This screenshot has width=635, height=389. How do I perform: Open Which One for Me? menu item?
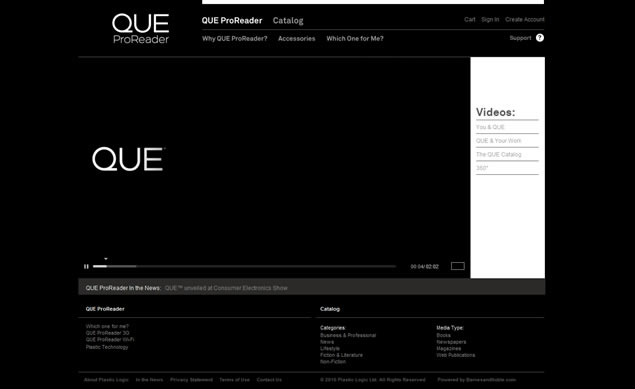[x=355, y=38]
